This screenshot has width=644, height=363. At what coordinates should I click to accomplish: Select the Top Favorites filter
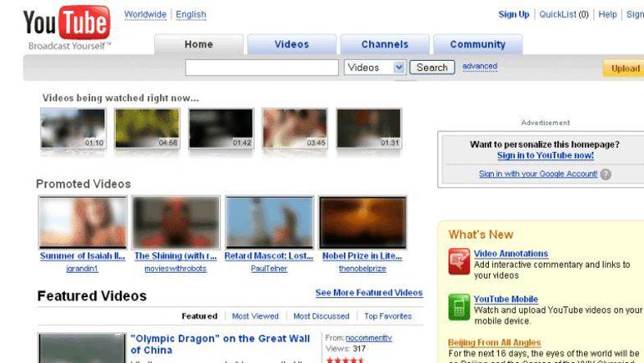click(388, 316)
